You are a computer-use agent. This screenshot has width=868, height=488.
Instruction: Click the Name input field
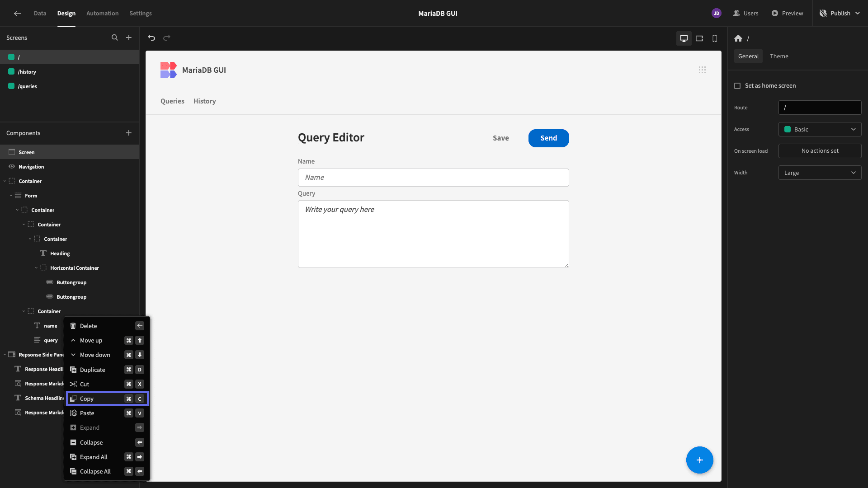pyautogui.click(x=433, y=178)
